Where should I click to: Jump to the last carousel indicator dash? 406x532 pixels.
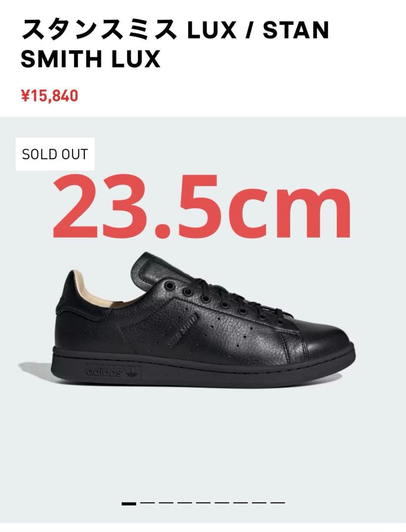click(x=277, y=503)
